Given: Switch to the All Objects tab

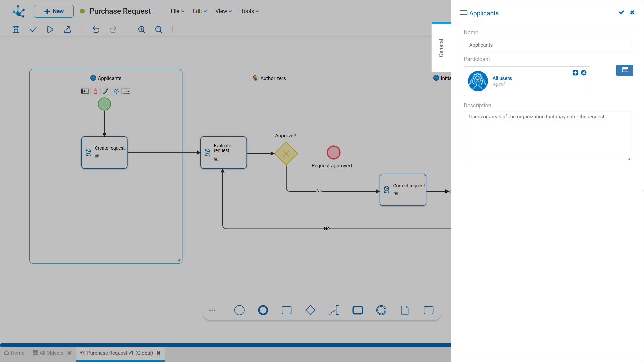Looking at the screenshot, I should (x=48, y=353).
